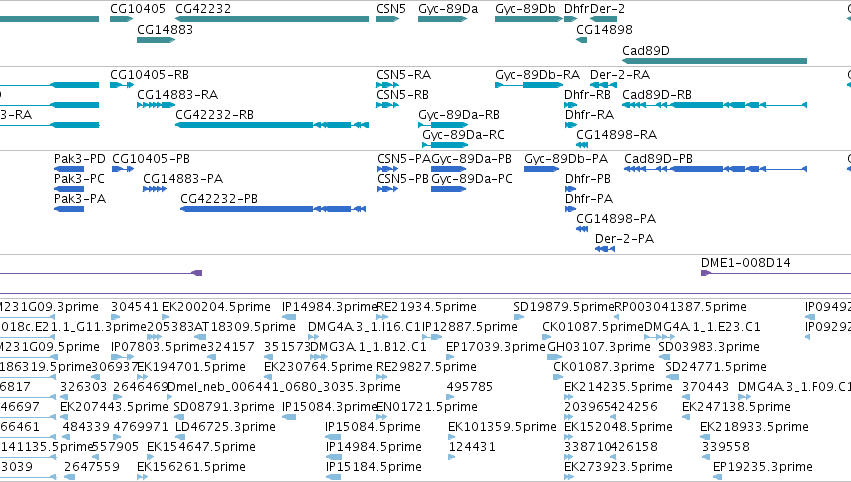This screenshot has height=482, width=851.
Task: Click the Cad89D gene bar
Action: [714, 61]
